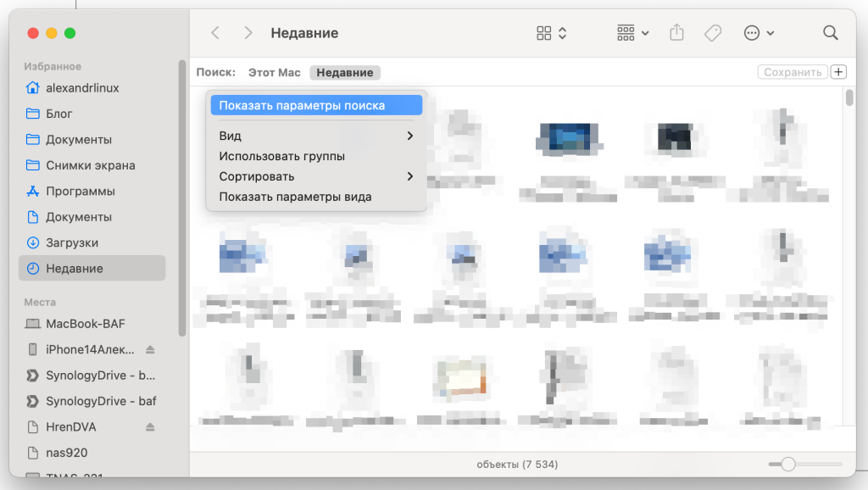Screen dimensions: 868x490
Task: Open 'Программы' in sidebar
Action: 92,191
